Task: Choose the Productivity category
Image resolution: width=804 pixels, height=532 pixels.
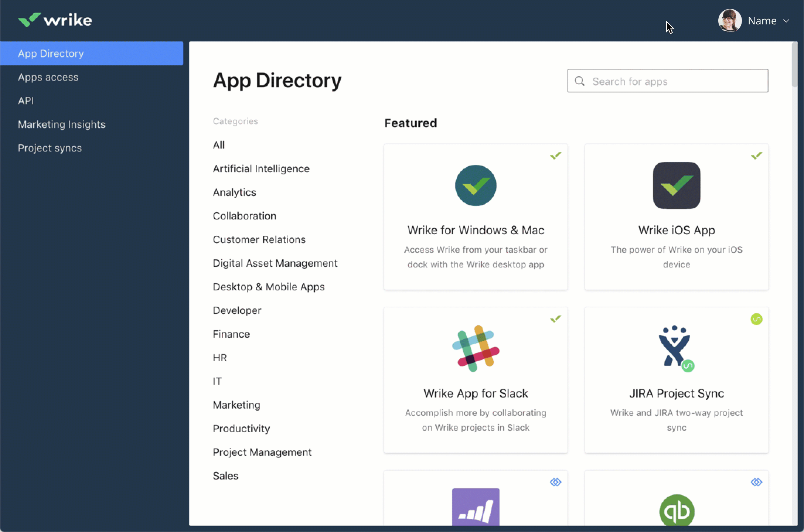Action: (241, 429)
